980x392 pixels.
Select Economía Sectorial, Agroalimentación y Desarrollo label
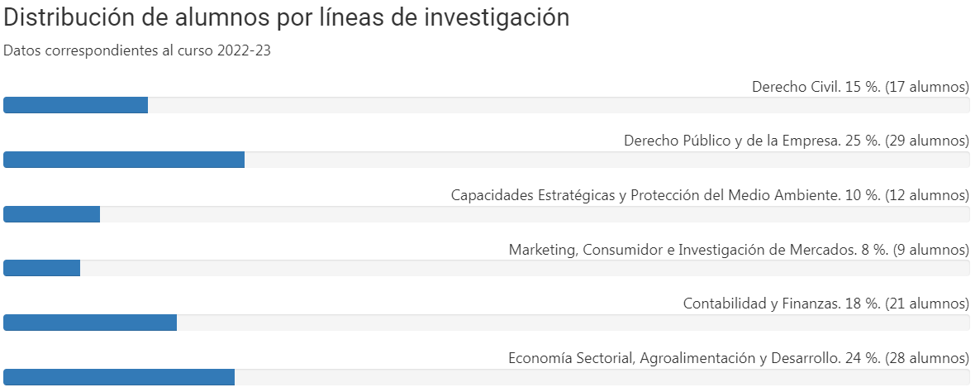point(738,358)
